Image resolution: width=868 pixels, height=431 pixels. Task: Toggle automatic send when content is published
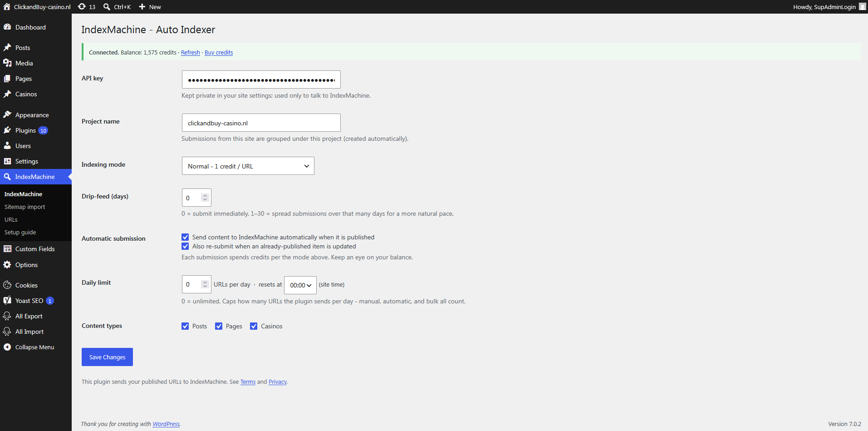(x=185, y=237)
